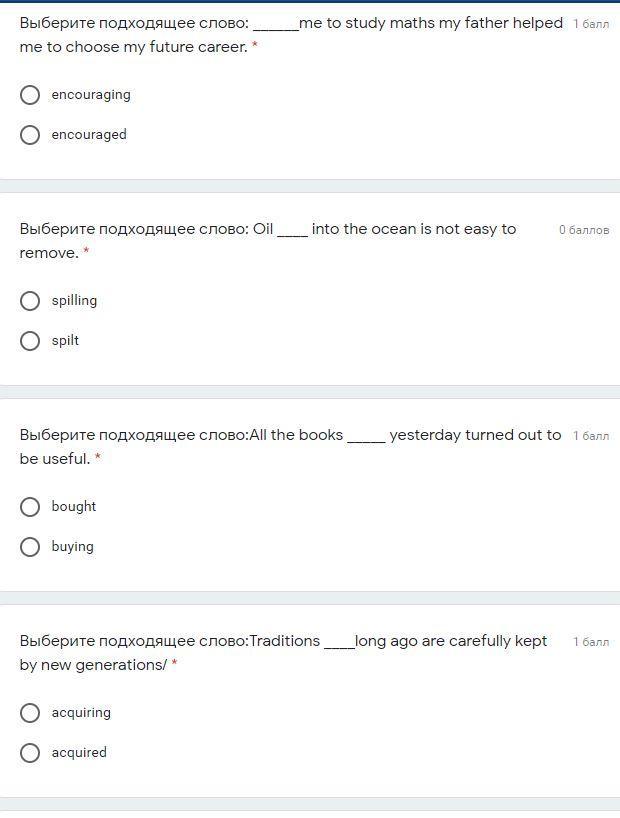Select the 'encouraging' radio option

click(30, 95)
